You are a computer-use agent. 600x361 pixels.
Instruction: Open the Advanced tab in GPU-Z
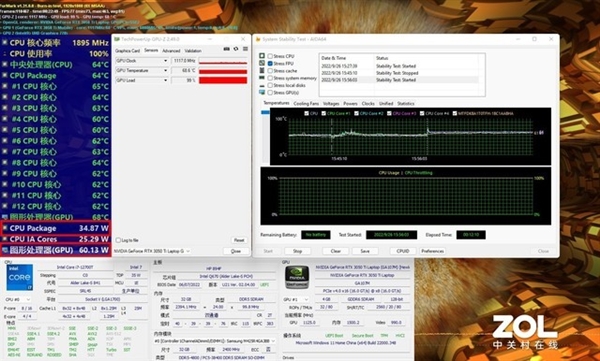pos(171,51)
